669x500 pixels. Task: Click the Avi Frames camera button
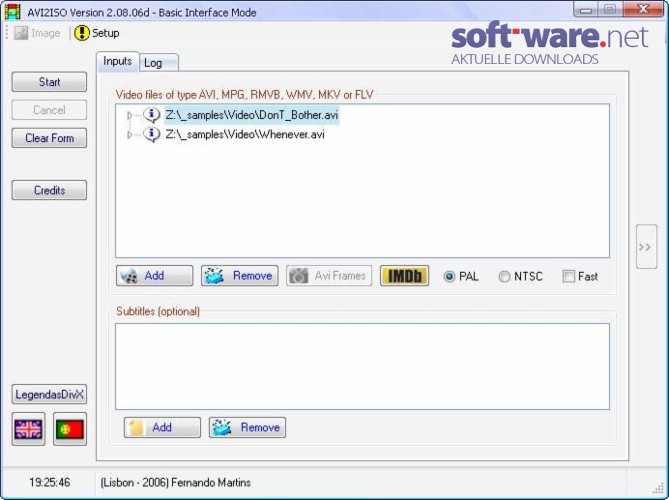(x=329, y=276)
